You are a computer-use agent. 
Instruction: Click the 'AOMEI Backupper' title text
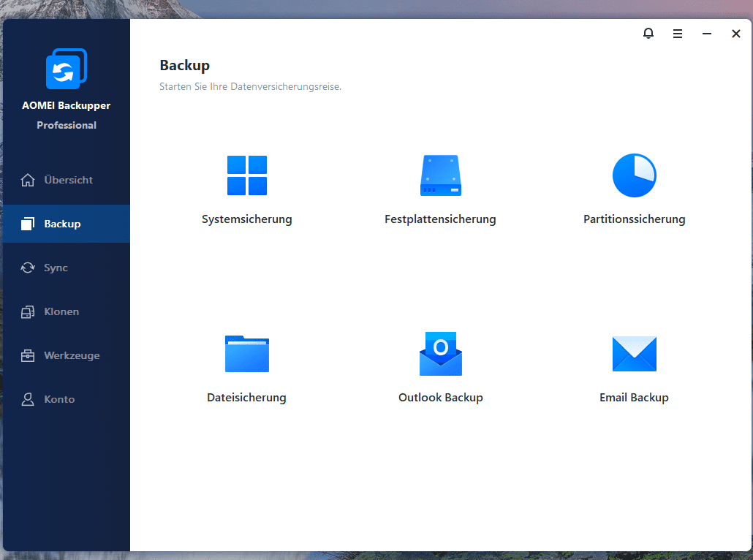tap(67, 106)
